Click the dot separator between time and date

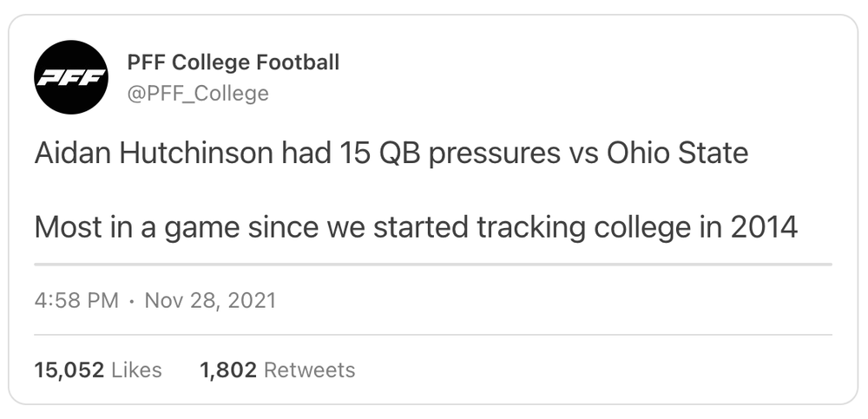tap(131, 301)
